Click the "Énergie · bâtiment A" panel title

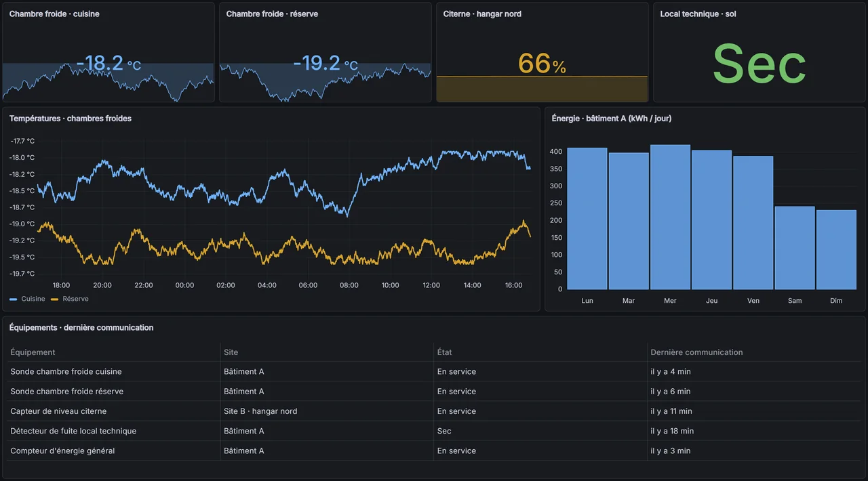click(612, 119)
